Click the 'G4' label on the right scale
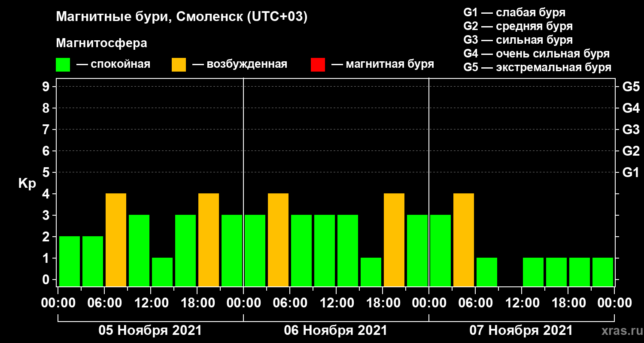644x343 pixels. pyautogui.click(x=631, y=108)
